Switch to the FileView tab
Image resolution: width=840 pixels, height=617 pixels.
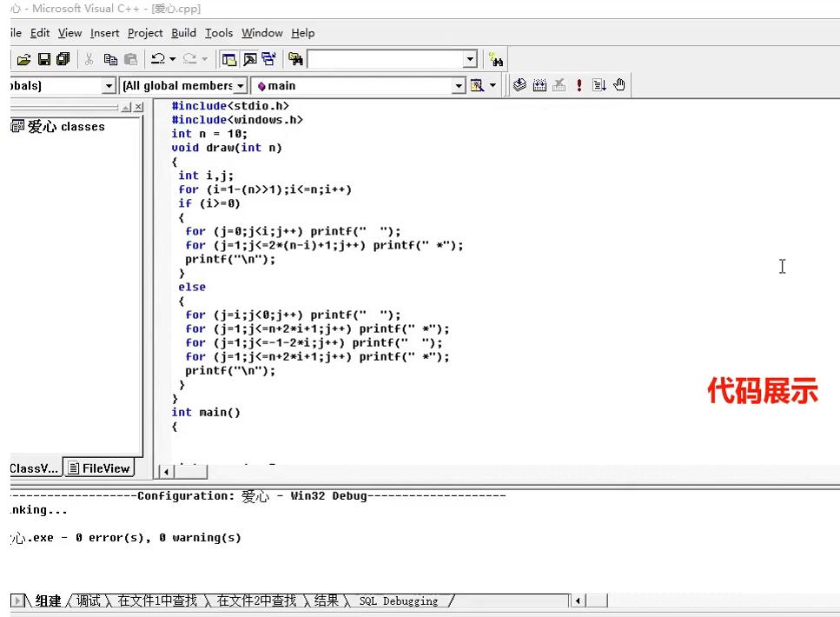pos(99,468)
